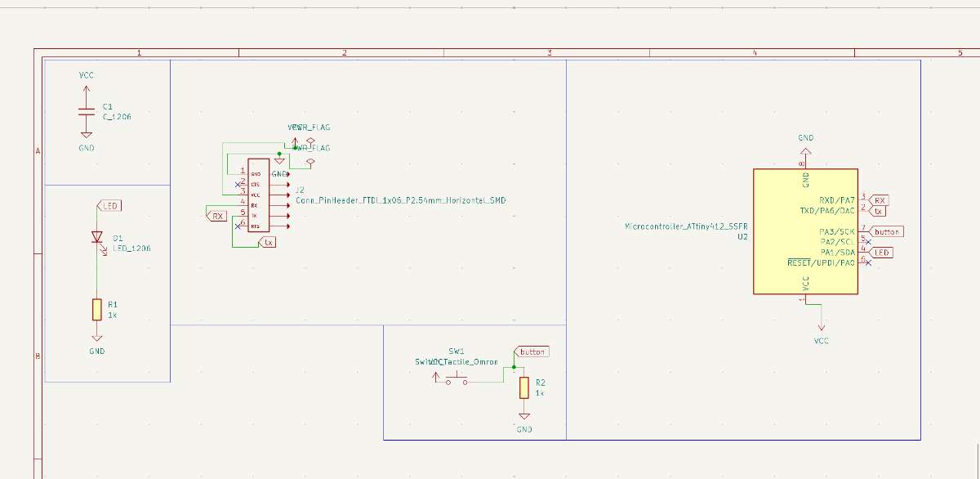Select the RX label left of J2
980x479 pixels.
[x=215, y=216]
